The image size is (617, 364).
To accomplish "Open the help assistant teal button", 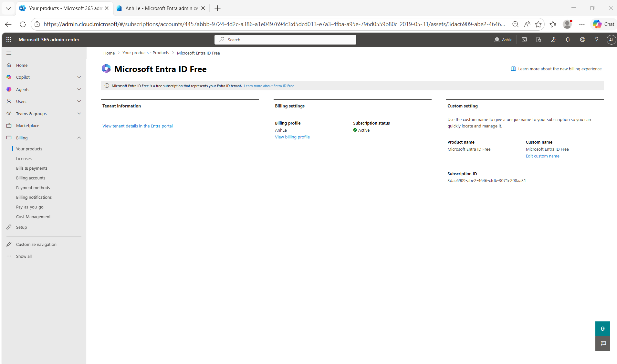I will pyautogui.click(x=602, y=329).
